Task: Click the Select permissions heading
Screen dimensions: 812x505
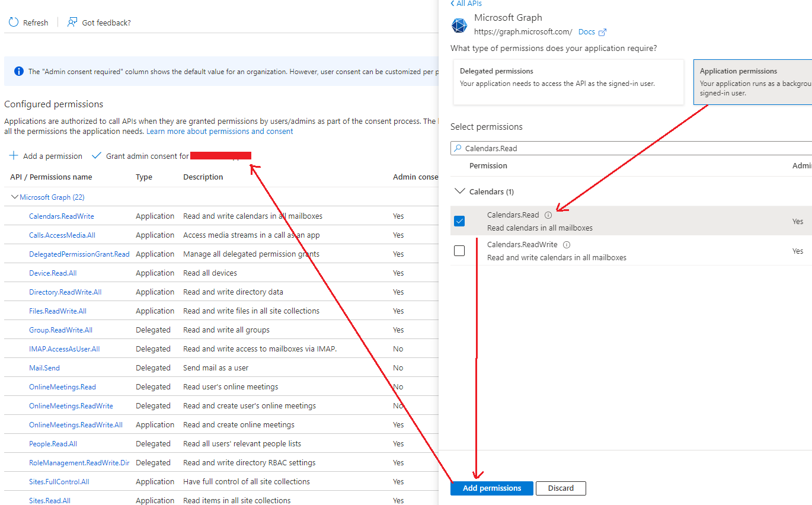Action: 487,127
